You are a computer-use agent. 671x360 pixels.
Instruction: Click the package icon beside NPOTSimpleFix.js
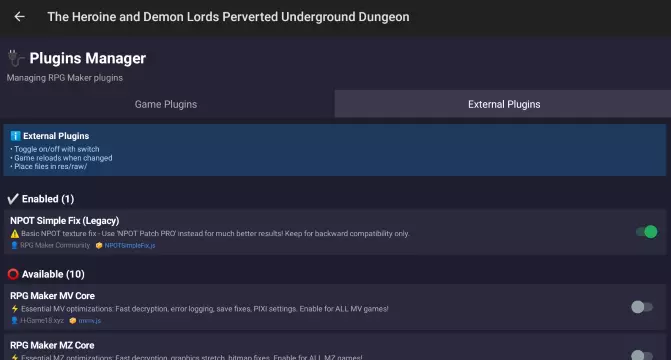[99, 246]
